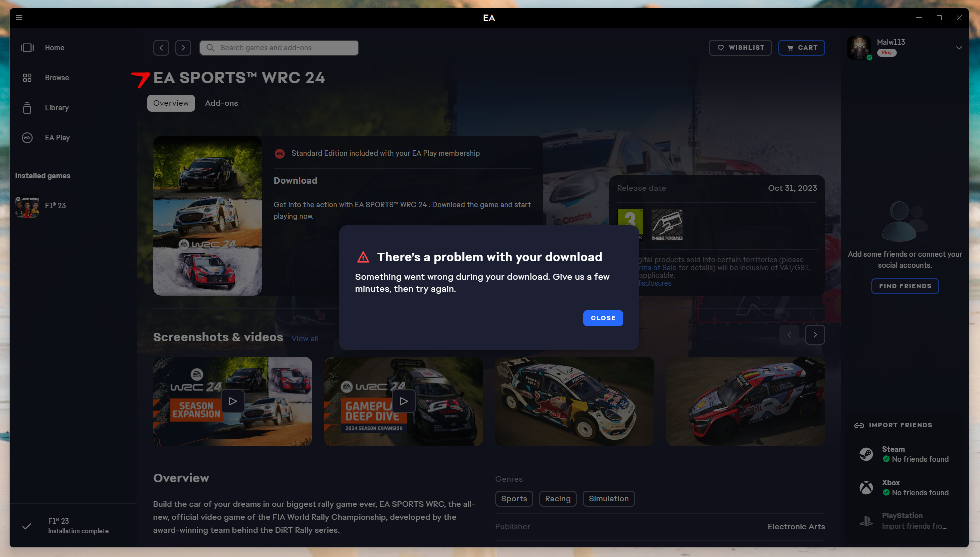Open the EA Play sidebar icon
Screen dimensions: 980x557
tap(27, 138)
